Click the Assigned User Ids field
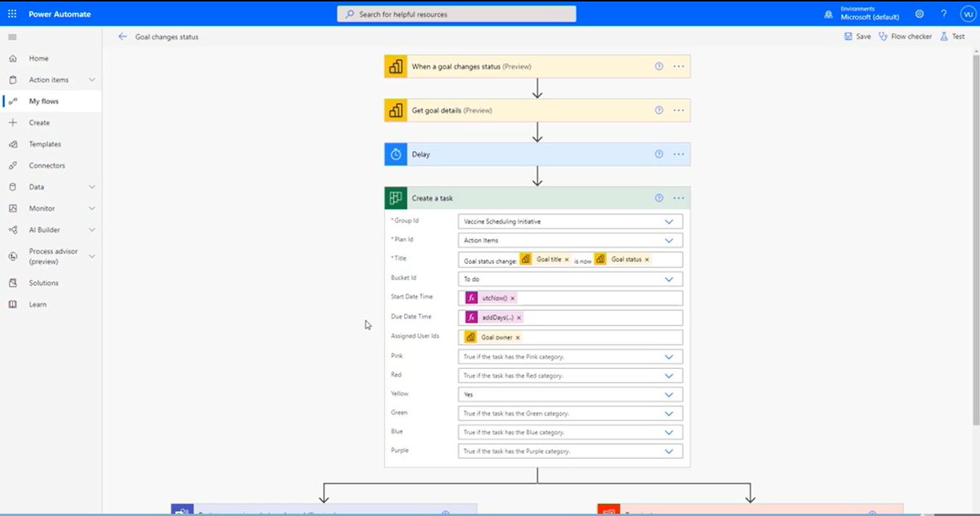The height and width of the screenshot is (516, 980). click(x=570, y=337)
